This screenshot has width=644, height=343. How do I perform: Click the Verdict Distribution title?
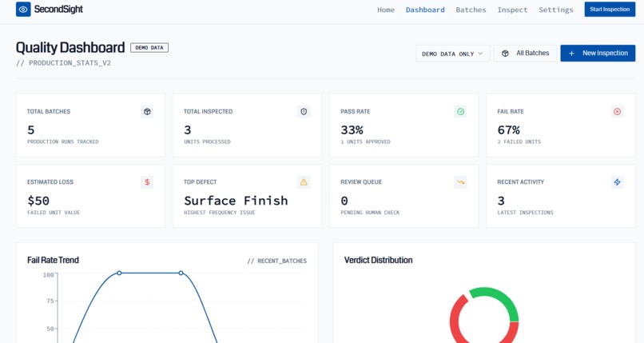coord(378,260)
